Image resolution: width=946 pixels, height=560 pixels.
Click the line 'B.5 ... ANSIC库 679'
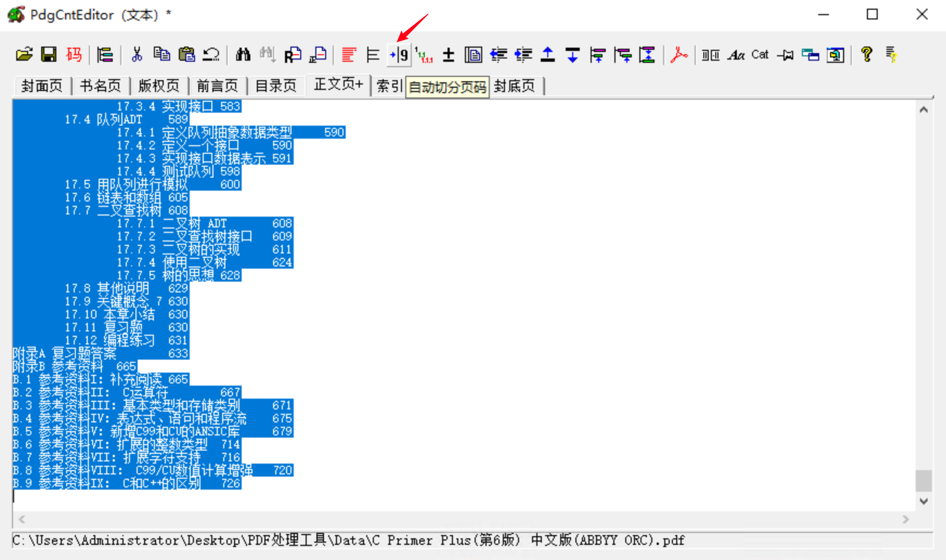click(153, 431)
